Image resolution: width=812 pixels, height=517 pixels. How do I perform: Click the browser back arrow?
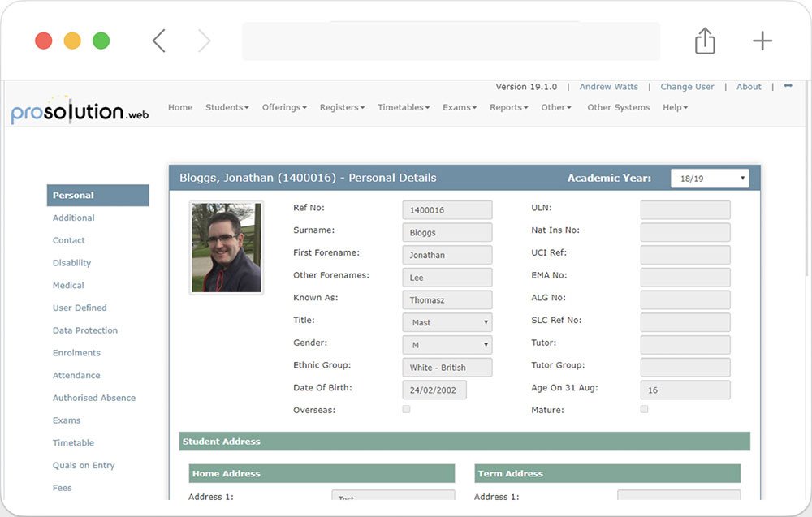coord(159,41)
